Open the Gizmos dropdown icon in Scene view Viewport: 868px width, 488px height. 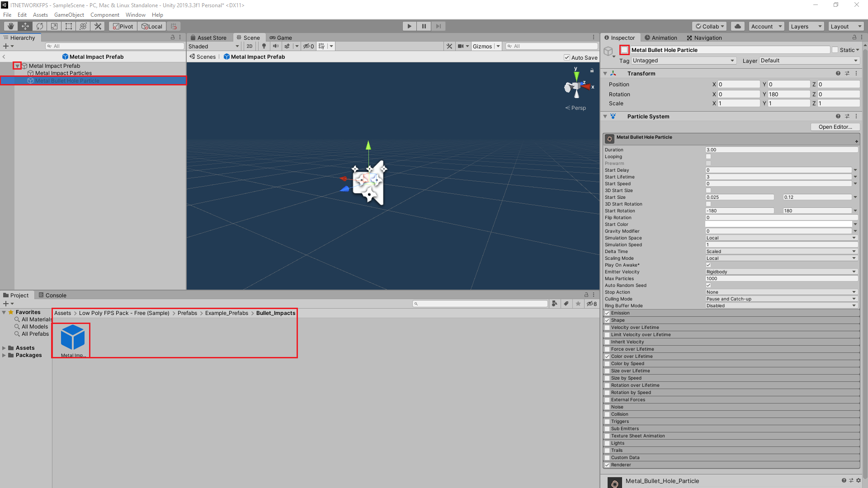pyautogui.click(x=498, y=46)
